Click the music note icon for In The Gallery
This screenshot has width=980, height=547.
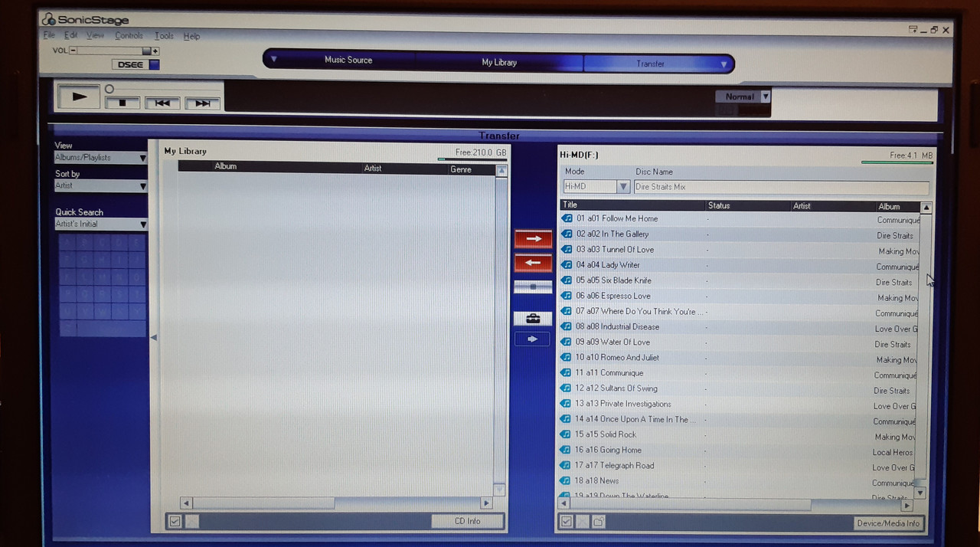[567, 234]
